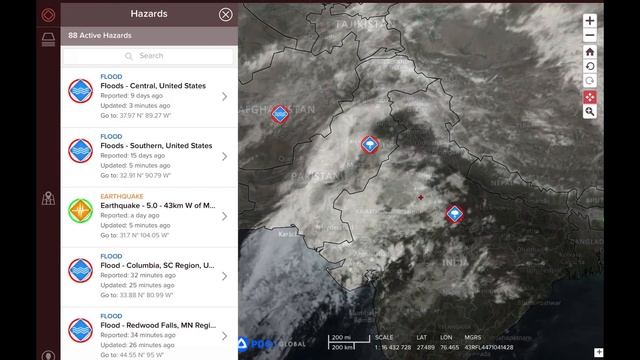Screen dimensions: 640x360
Task: Go to the home map extent
Action: coord(589,52)
